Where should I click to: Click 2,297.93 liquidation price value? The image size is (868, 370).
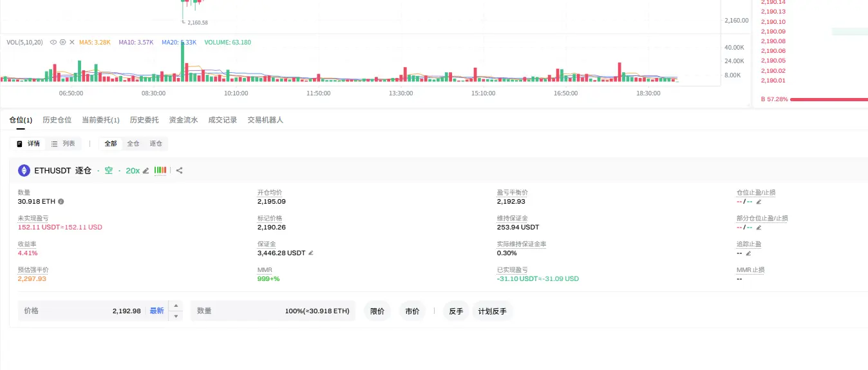(32, 278)
